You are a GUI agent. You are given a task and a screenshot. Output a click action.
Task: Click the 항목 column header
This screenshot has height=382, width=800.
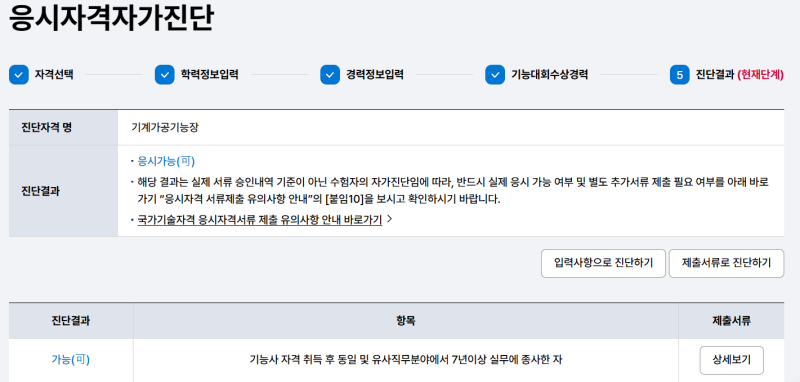(x=406, y=321)
